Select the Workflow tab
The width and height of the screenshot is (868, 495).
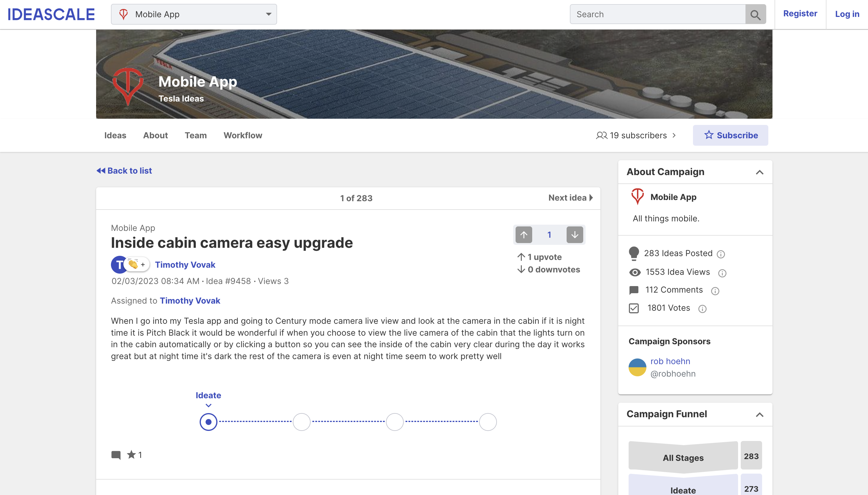tap(243, 135)
